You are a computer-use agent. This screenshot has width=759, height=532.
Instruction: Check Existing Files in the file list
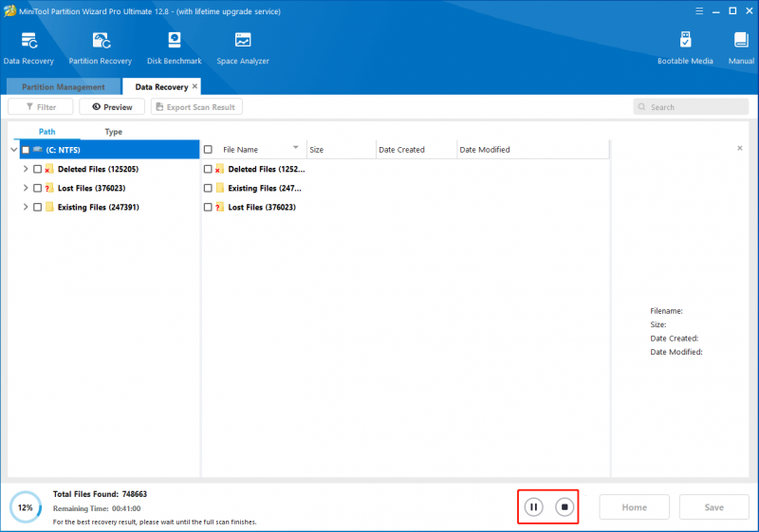tap(208, 188)
